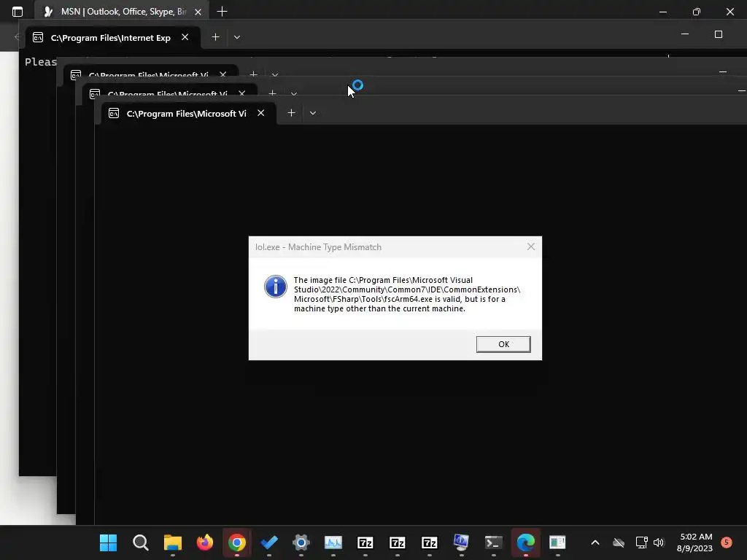Click the OneDrive cloud icon in the tray
This screenshot has width=747, height=560.
point(619,542)
